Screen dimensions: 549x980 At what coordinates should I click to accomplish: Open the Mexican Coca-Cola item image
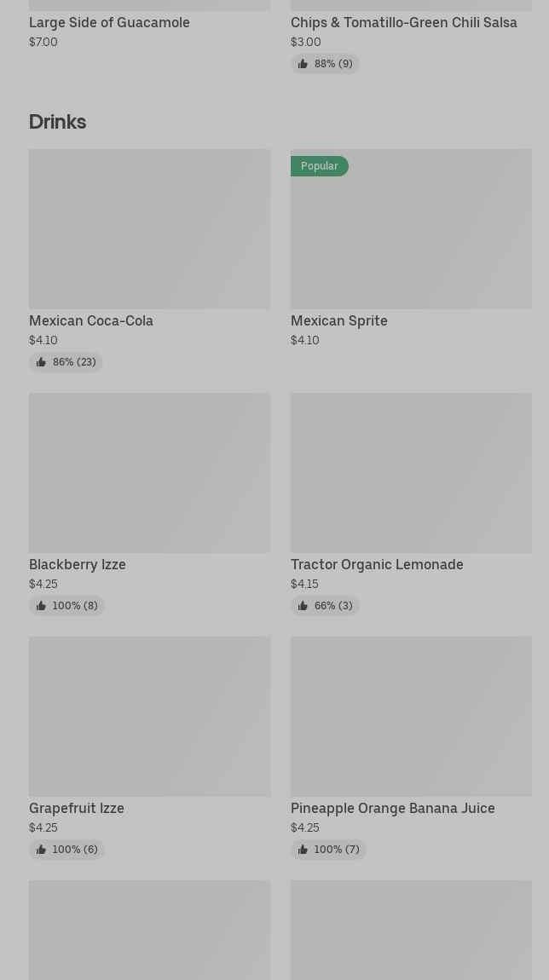pos(149,228)
